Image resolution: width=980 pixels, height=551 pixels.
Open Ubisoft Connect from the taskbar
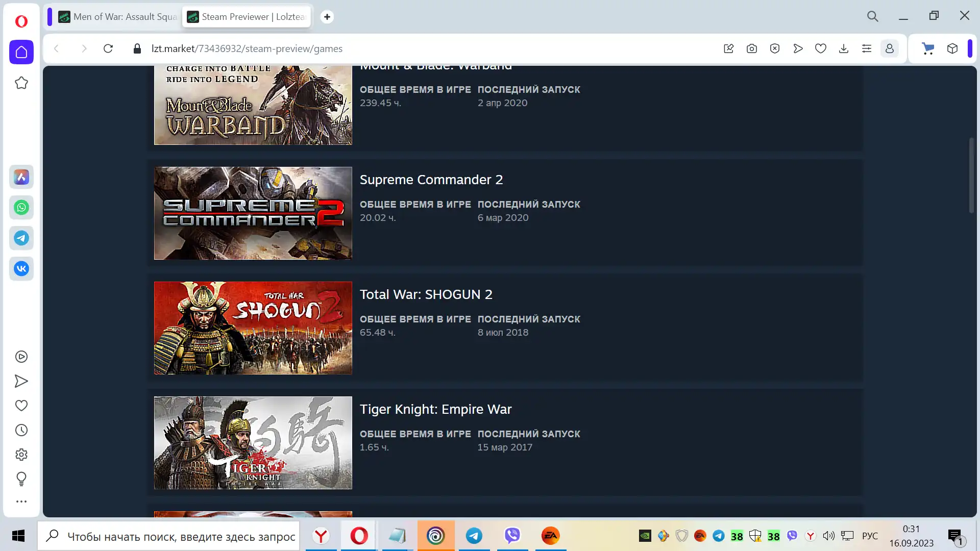point(436,536)
